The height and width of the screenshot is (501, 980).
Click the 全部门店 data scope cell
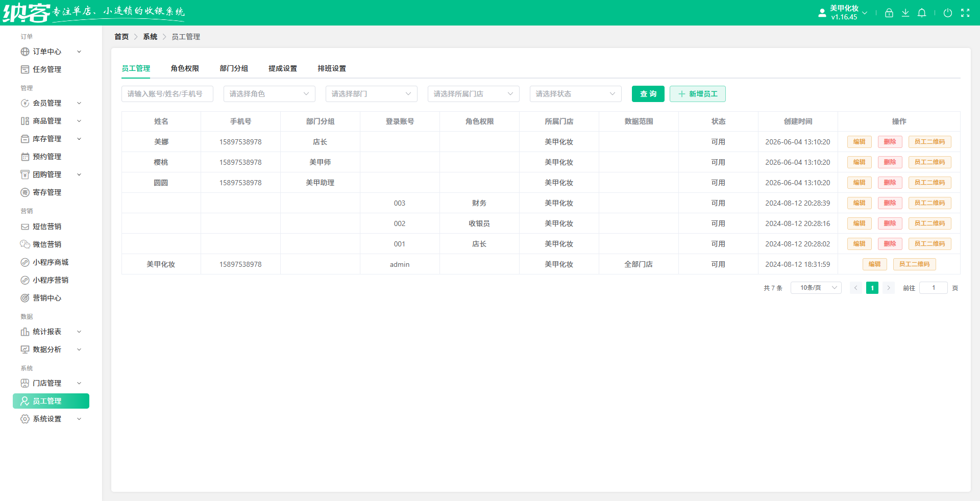coord(639,264)
